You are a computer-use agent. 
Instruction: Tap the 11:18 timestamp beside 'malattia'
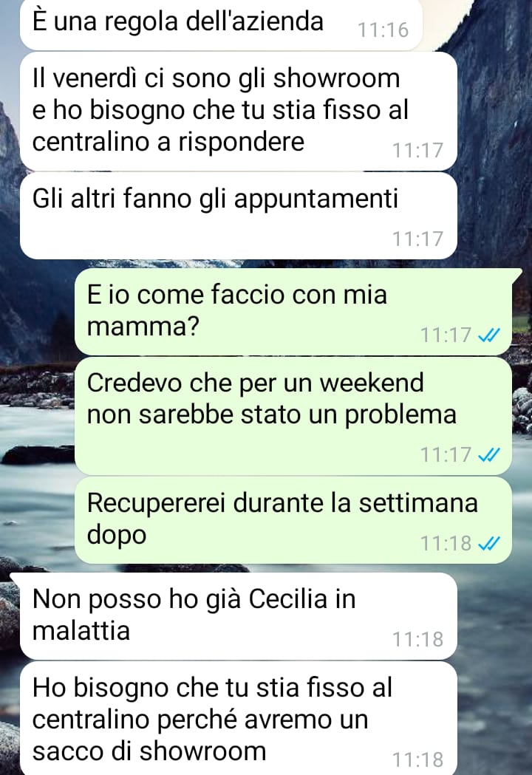(417, 640)
